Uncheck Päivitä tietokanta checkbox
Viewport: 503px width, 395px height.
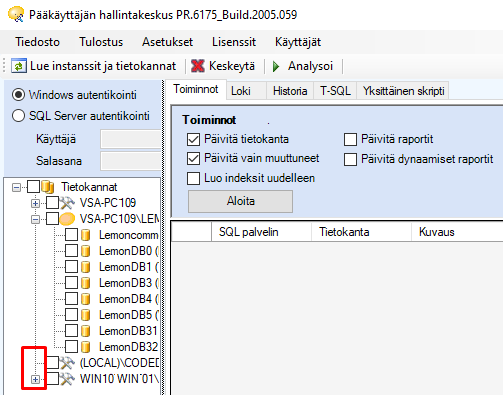coord(193,139)
